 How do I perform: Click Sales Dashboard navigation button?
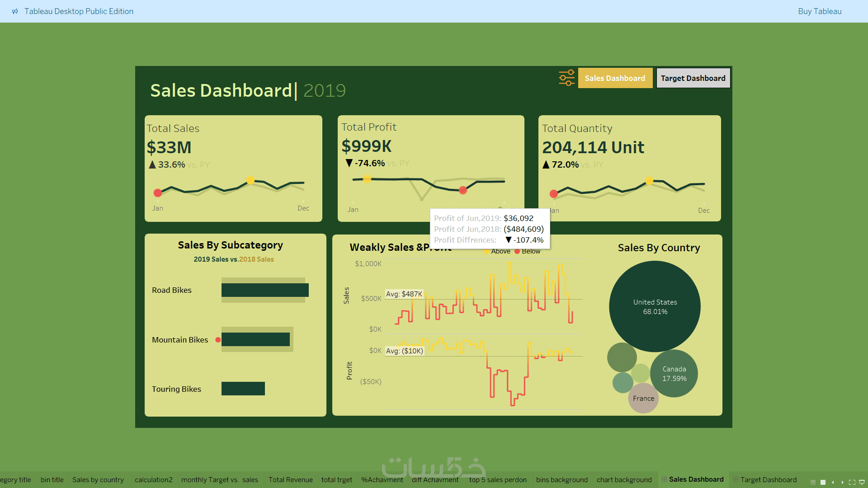click(x=615, y=78)
